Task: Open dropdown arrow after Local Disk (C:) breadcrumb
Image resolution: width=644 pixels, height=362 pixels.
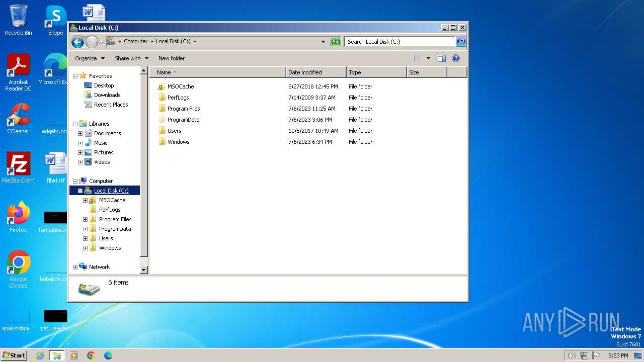Action: pos(195,42)
